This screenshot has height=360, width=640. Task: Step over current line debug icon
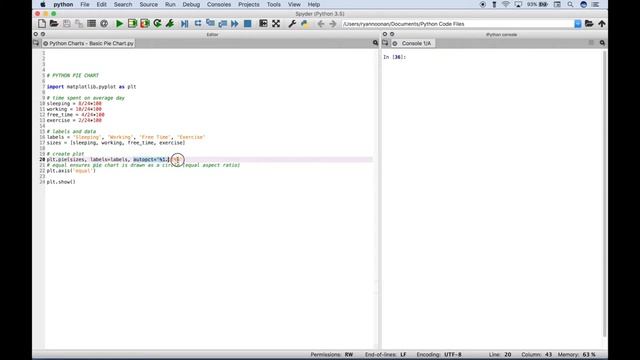(x=198, y=23)
